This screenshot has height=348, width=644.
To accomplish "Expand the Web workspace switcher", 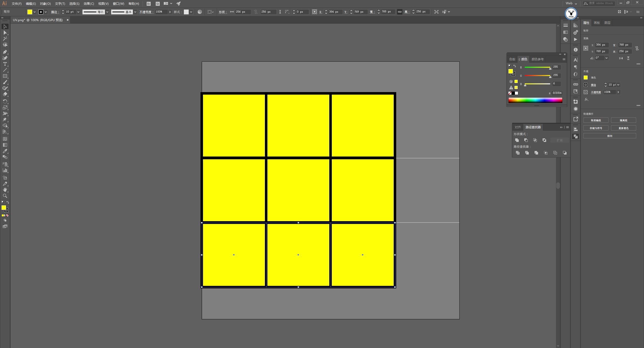I will (571, 3).
